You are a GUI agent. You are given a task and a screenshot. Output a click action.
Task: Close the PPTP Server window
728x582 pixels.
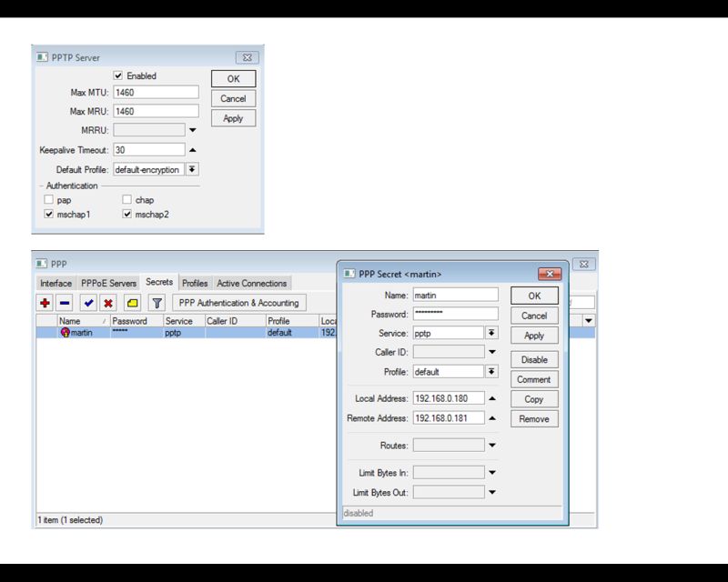(248, 57)
